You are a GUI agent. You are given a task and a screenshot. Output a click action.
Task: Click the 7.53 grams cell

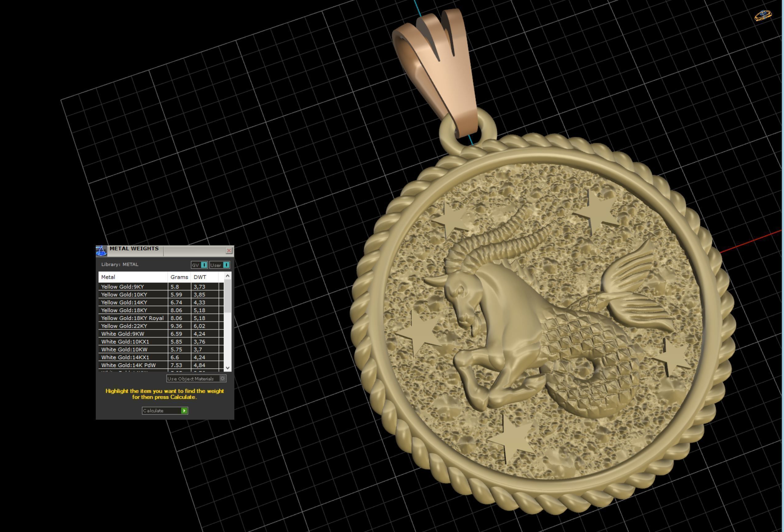(179, 365)
